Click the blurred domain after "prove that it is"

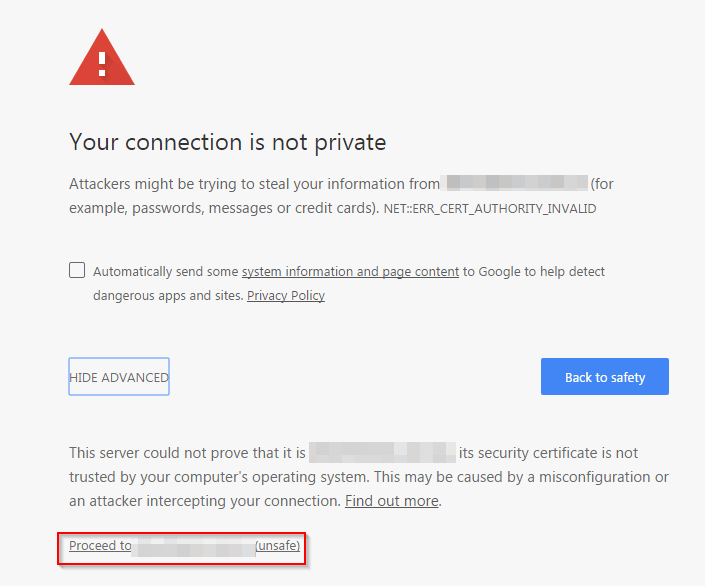pos(382,453)
